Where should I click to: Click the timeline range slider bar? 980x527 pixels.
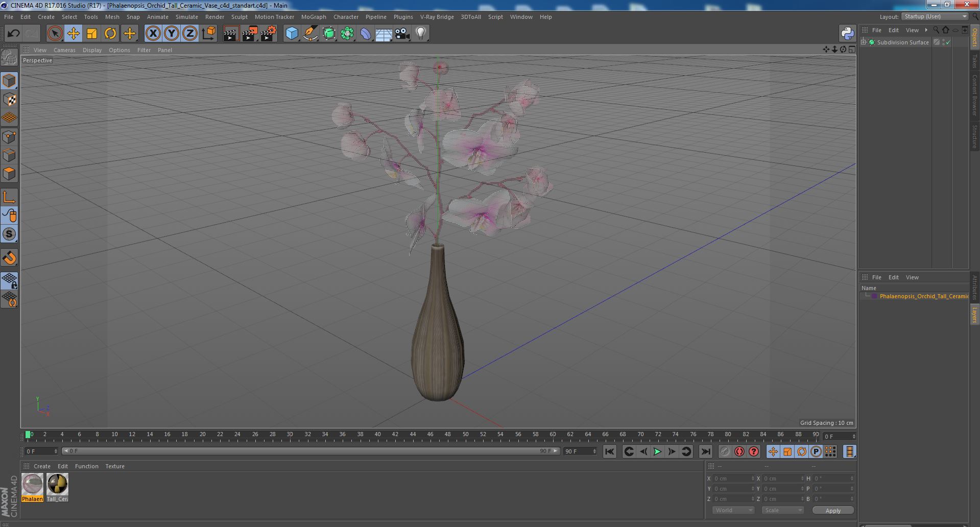pyautogui.click(x=310, y=451)
